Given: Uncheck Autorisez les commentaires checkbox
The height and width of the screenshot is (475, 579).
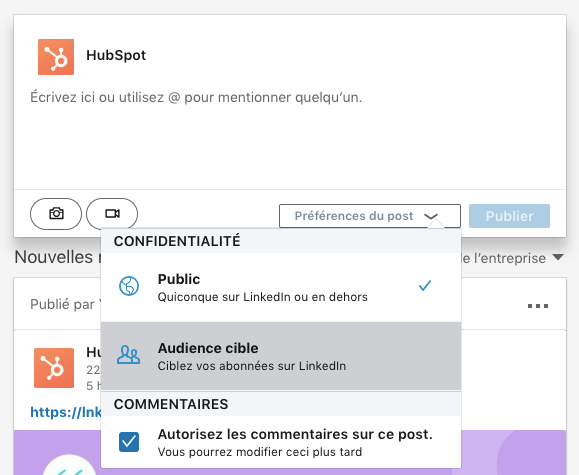Looking at the screenshot, I should point(129,442).
